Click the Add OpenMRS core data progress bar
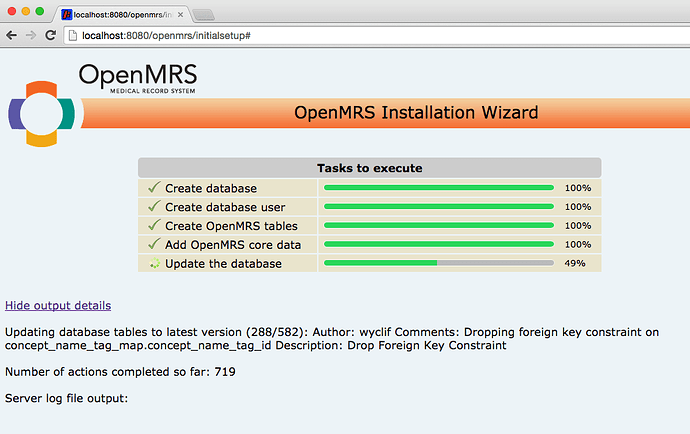Viewport: 690px width, 434px height. pos(439,244)
